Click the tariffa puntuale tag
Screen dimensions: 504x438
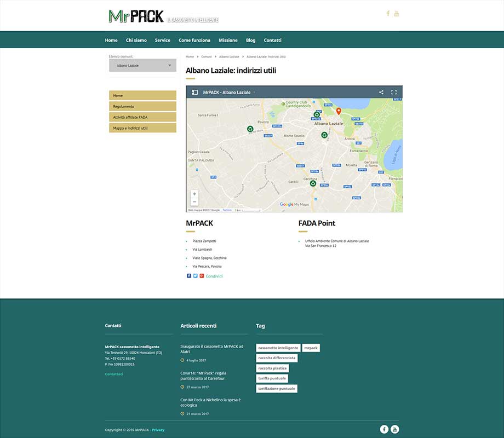[272, 378]
